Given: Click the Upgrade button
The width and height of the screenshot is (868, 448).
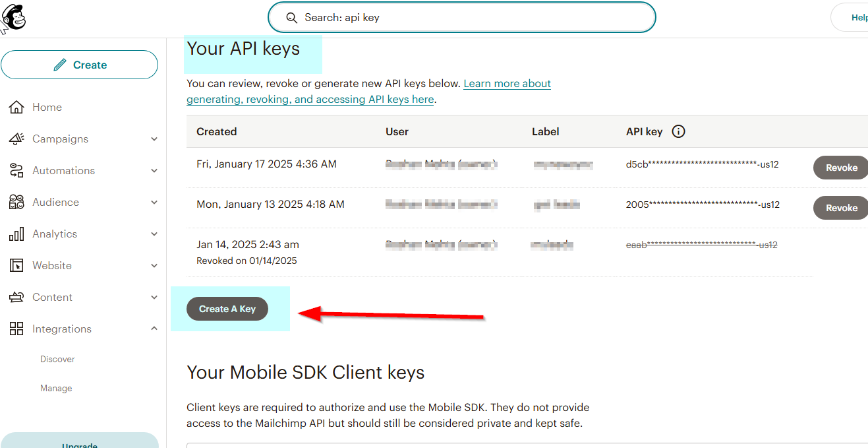Looking at the screenshot, I should 80,441.
